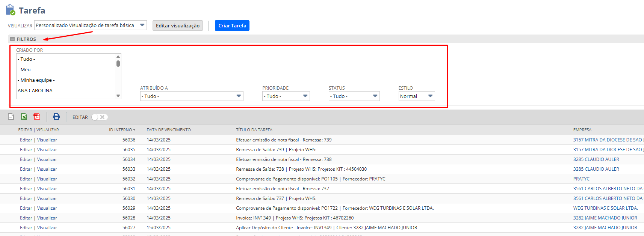Open the Atribuído A dropdown

pos(191,96)
